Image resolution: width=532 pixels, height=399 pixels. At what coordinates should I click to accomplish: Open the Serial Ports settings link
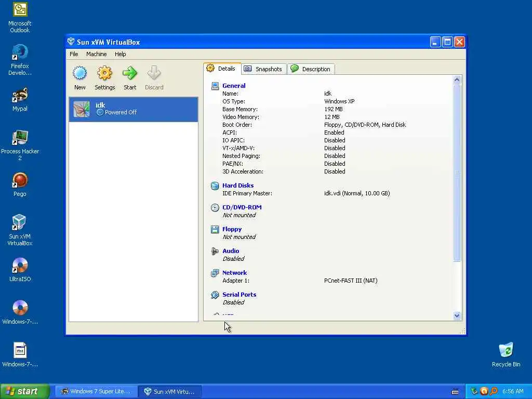pyautogui.click(x=239, y=295)
